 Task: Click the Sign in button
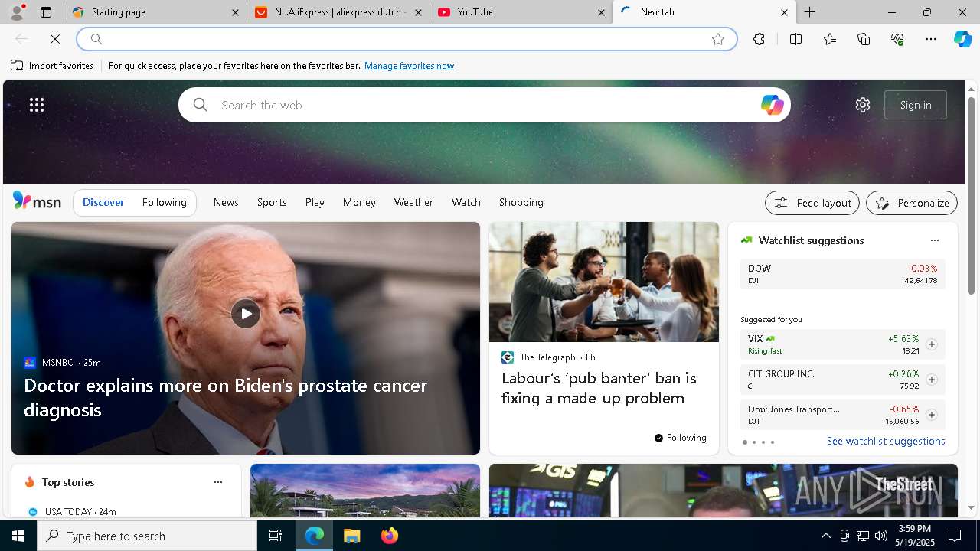coord(915,105)
